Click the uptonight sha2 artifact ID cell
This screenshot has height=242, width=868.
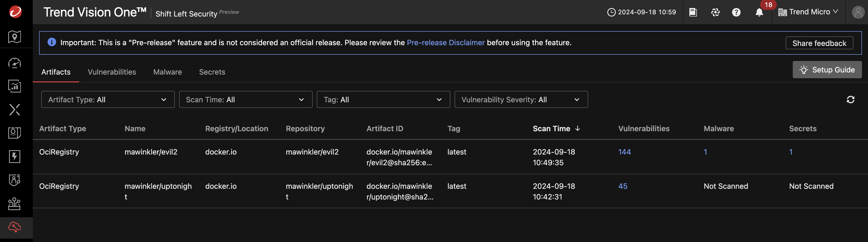400,191
